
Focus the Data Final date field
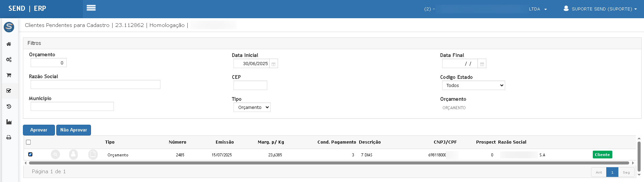(x=460, y=64)
